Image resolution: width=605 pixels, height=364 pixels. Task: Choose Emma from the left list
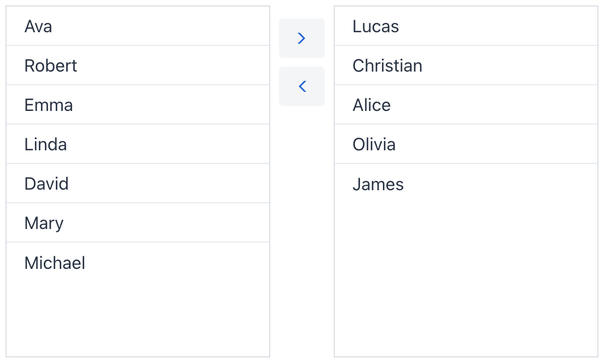coord(138,105)
